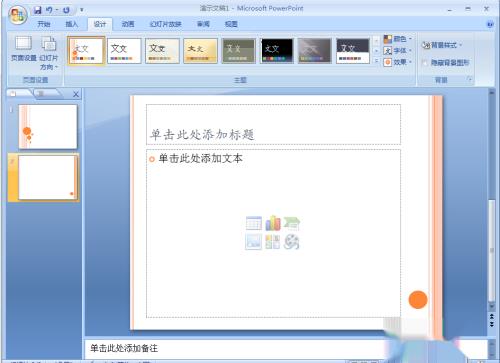The width and height of the screenshot is (500, 363).
Task: Insert a chart in the content placeholder
Action: [x=273, y=223]
